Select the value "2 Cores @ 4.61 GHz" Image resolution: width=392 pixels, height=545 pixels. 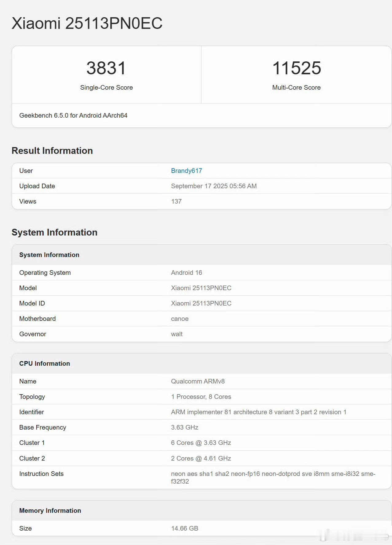click(x=201, y=458)
